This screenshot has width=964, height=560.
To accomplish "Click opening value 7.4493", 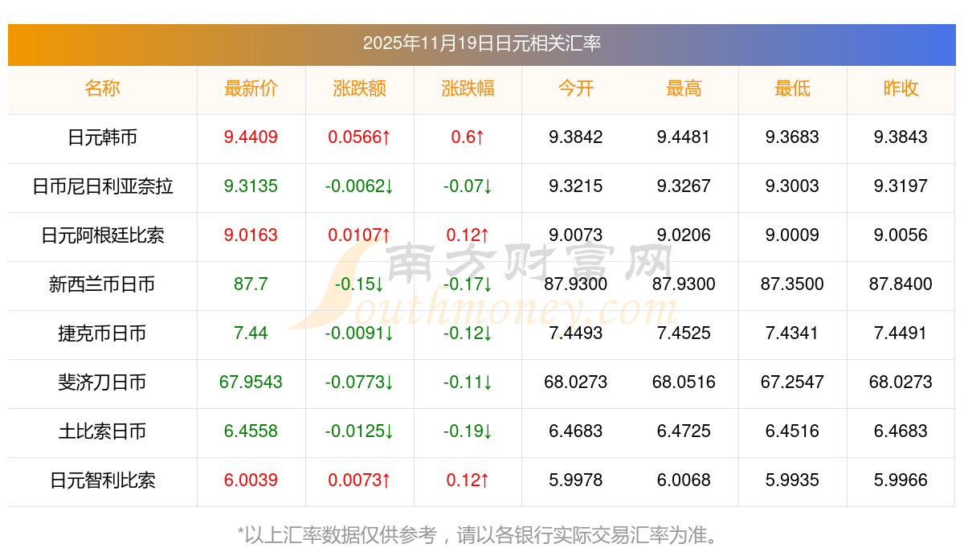I will click(576, 333).
